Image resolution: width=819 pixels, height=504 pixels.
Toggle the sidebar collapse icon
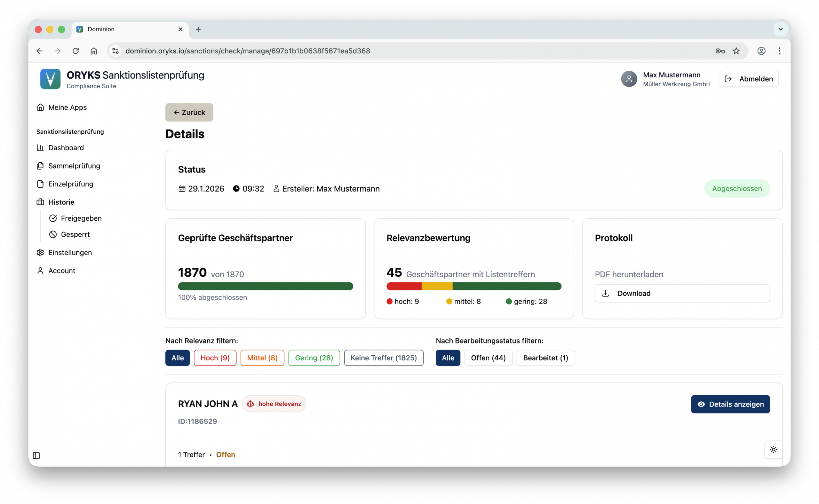(36, 455)
